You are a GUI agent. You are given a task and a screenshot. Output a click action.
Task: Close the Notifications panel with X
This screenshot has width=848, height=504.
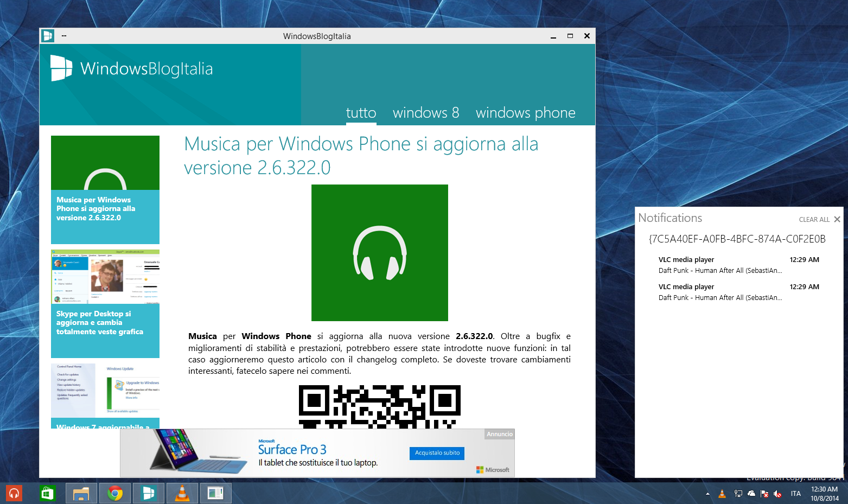(837, 219)
